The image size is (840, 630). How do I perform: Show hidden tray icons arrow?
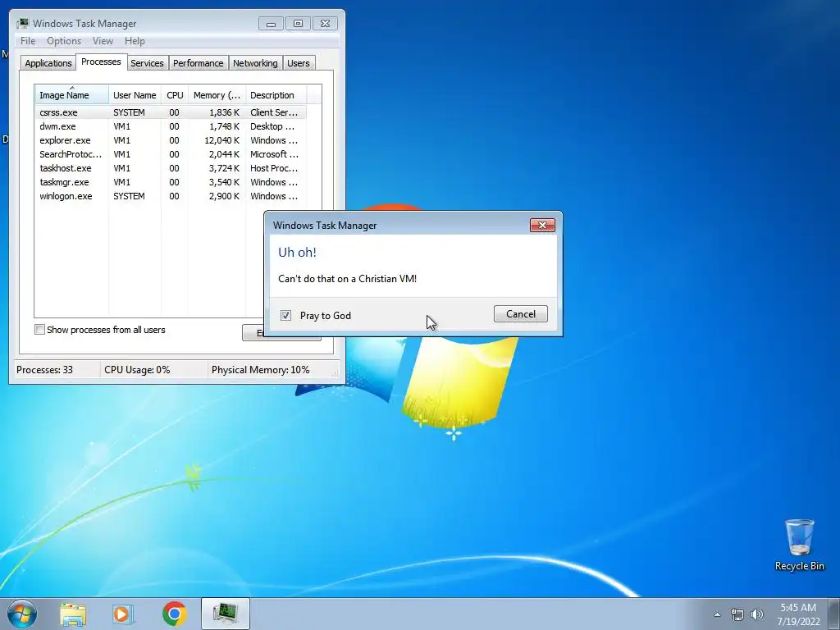pyautogui.click(x=717, y=614)
